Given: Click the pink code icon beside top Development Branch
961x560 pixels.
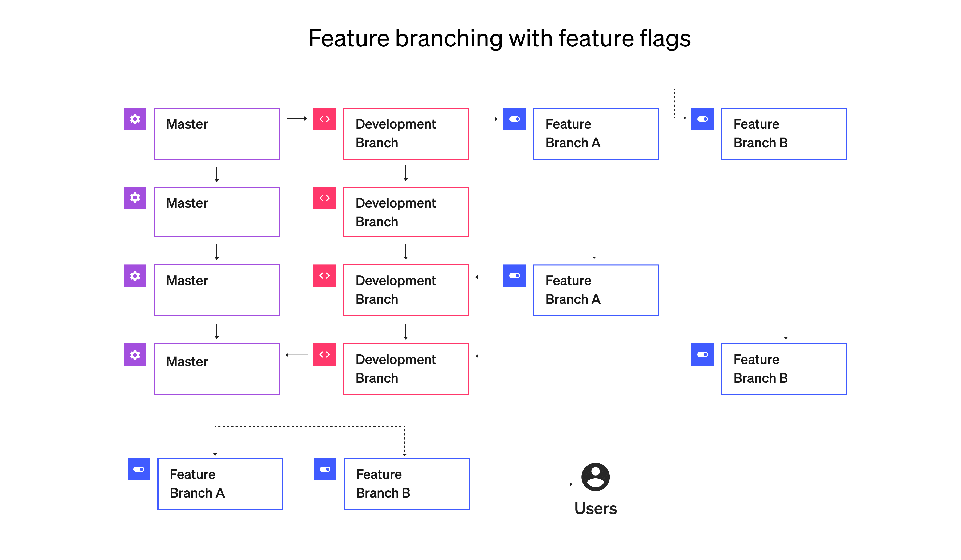Looking at the screenshot, I should [x=325, y=119].
